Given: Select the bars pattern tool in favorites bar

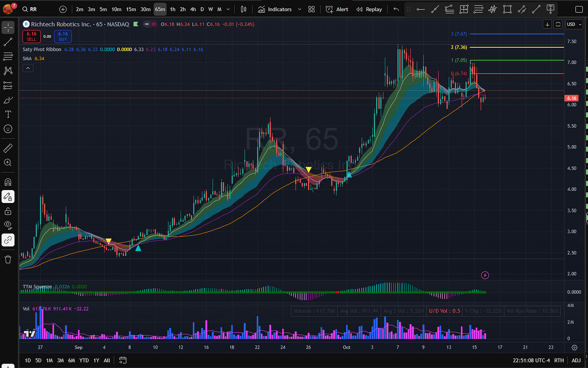Looking at the screenshot, I should [493, 9].
